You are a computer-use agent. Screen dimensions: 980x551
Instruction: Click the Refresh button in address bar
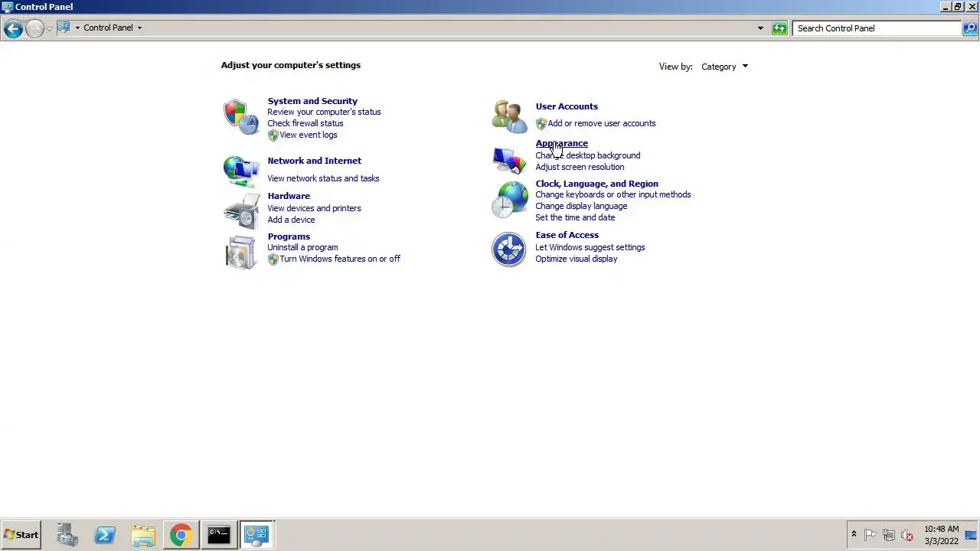point(779,28)
